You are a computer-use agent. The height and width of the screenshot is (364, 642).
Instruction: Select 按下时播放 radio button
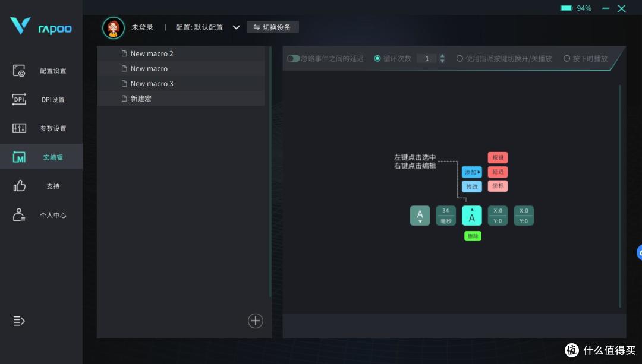pyautogui.click(x=567, y=58)
